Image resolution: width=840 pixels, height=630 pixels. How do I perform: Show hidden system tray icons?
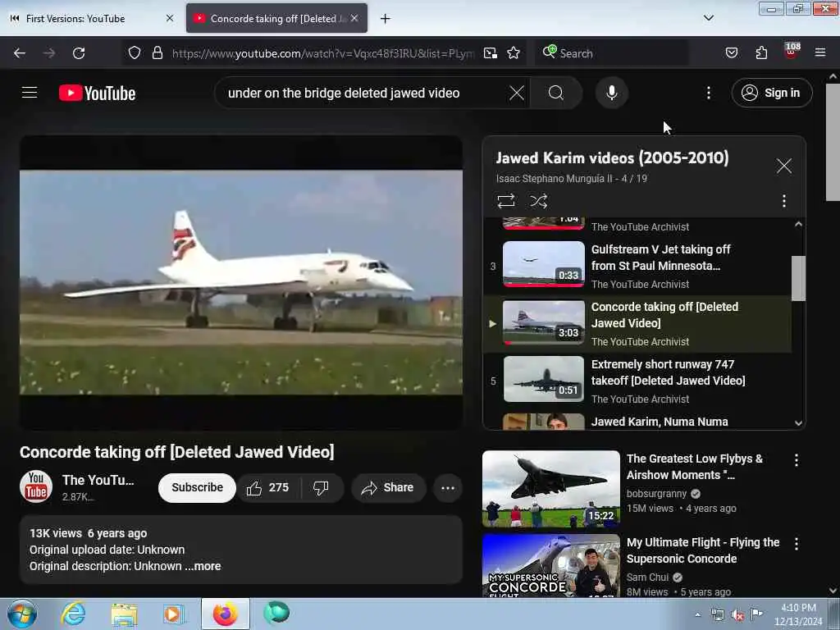[697, 614]
